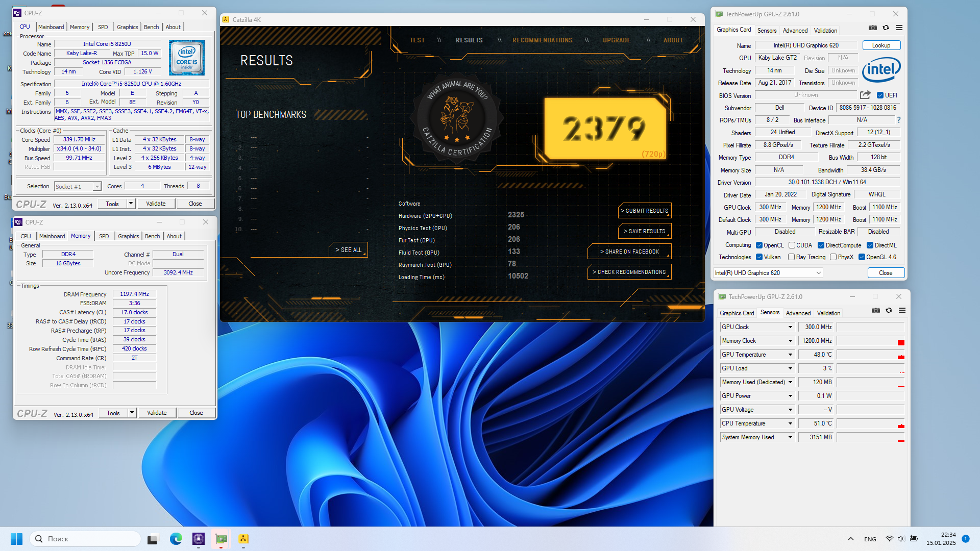Open Task View on taskbar
This screenshot has height=551, width=980.
[x=153, y=539]
